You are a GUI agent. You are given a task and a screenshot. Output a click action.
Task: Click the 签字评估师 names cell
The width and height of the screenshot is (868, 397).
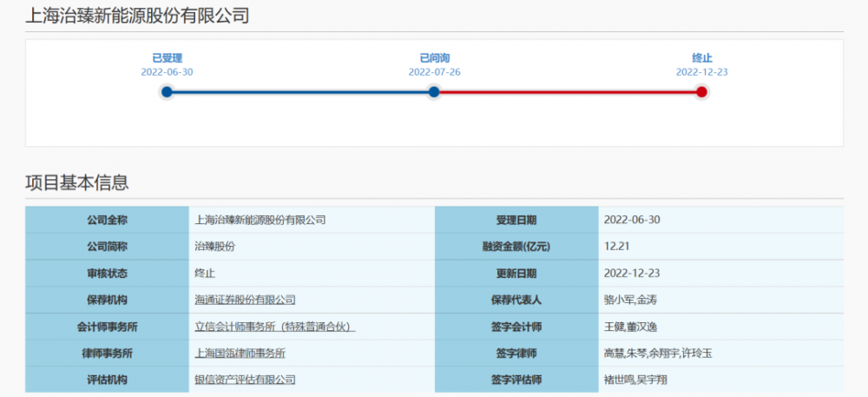click(x=635, y=380)
